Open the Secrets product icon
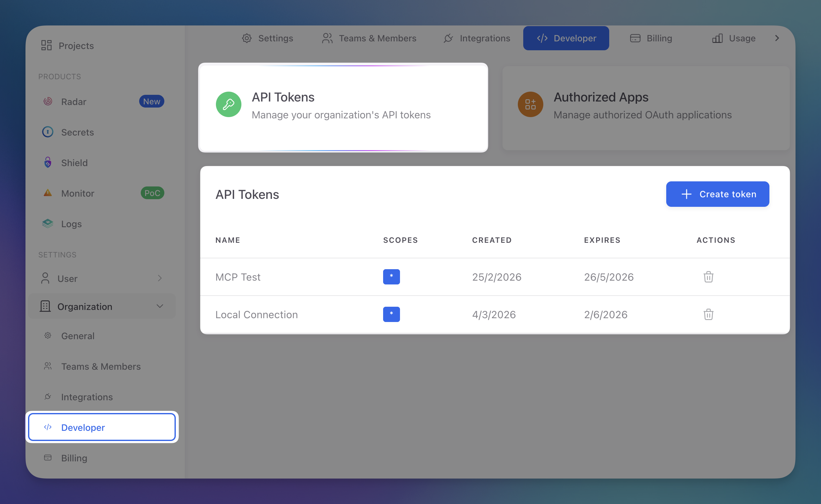Viewport: 821px width, 504px height. pos(48,132)
